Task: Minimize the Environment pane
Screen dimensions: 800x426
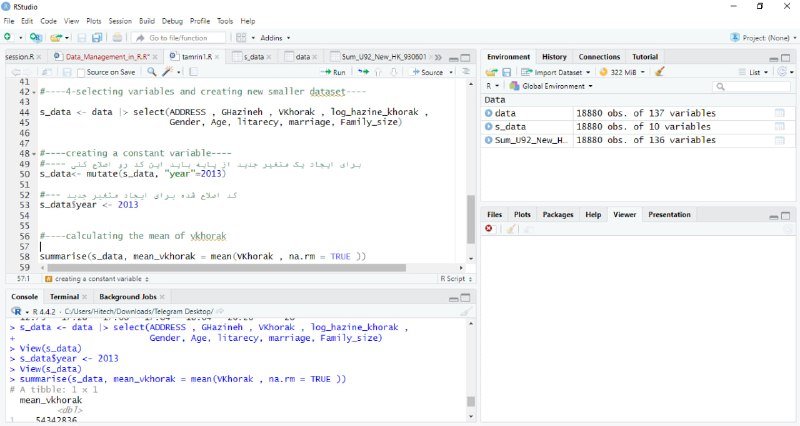Action: point(773,58)
